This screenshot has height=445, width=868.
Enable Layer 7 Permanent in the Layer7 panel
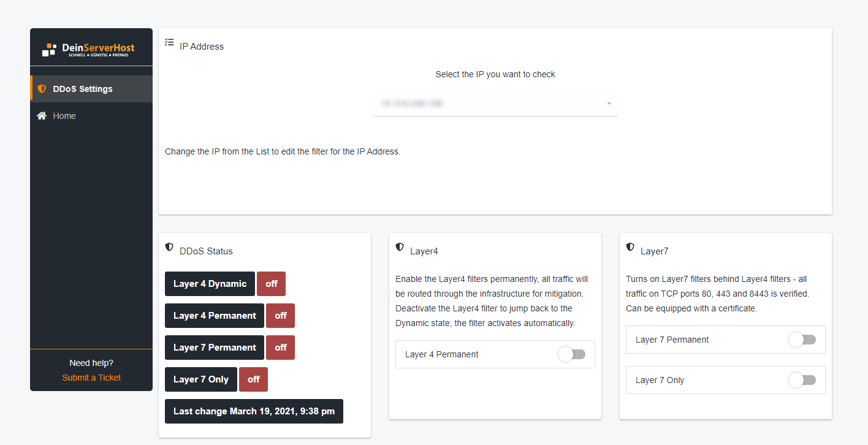click(802, 340)
